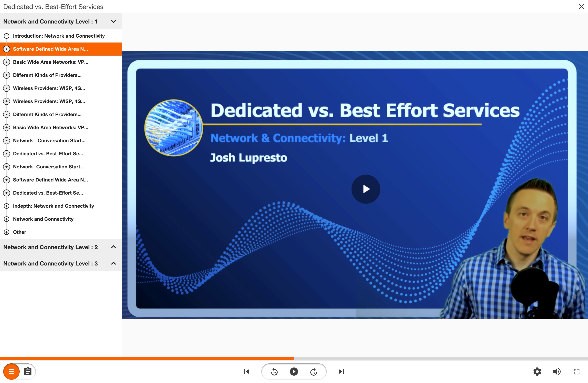Mute the volume speaker icon

pos(557,371)
